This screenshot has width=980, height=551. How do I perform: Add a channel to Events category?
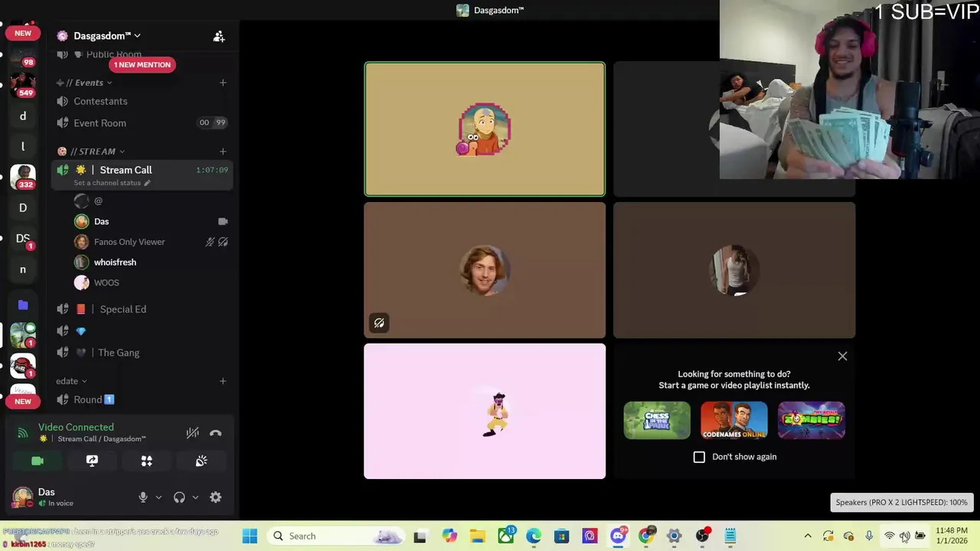pyautogui.click(x=223, y=83)
